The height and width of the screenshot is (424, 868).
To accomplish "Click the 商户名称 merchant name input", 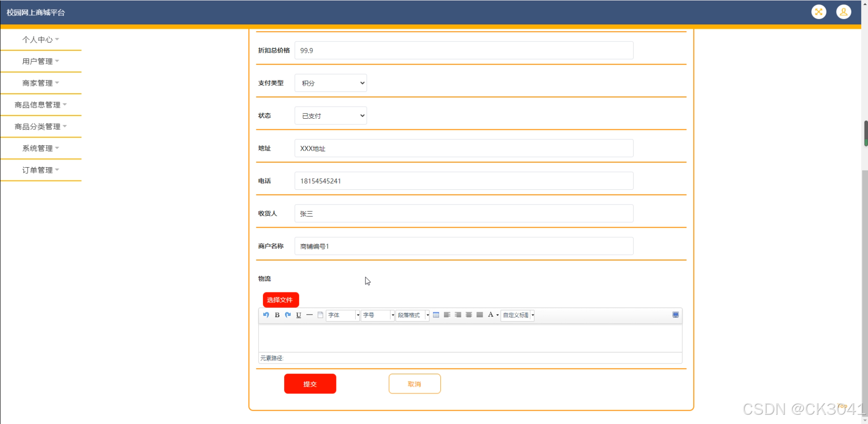I will [x=464, y=246].
